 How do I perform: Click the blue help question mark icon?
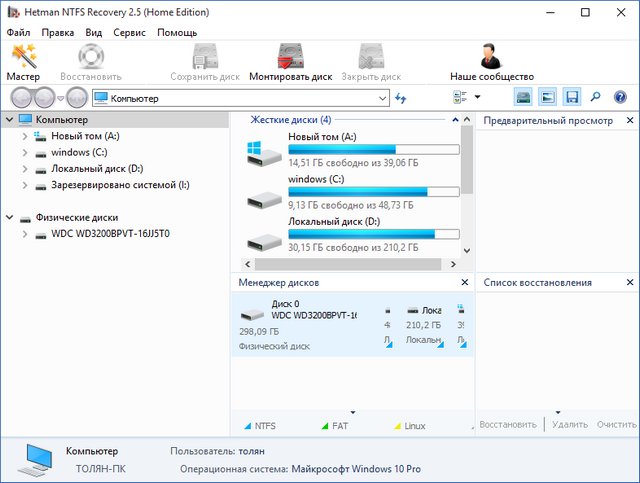[620, 98]
